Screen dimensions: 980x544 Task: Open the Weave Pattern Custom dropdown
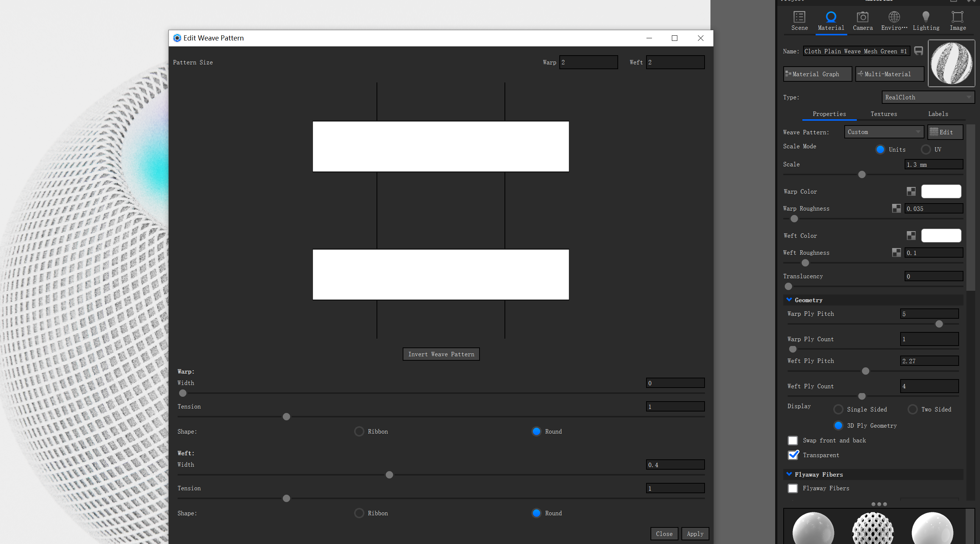883,132
